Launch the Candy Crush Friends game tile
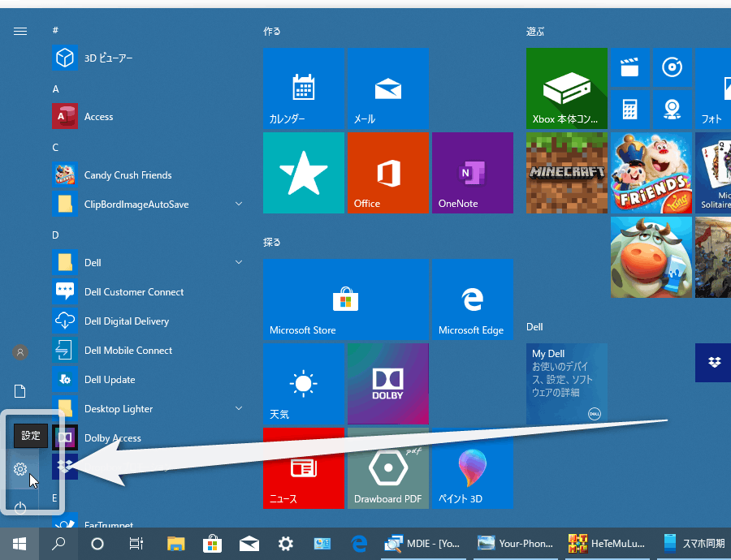 pyautogui.click(x=651, y=173)
